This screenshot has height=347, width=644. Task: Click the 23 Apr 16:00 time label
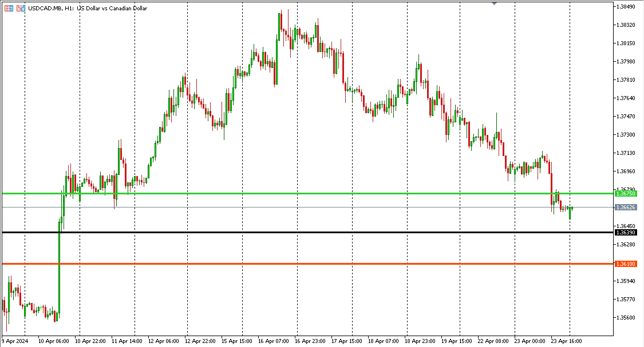pyautogui.click(x=566, y=341)
